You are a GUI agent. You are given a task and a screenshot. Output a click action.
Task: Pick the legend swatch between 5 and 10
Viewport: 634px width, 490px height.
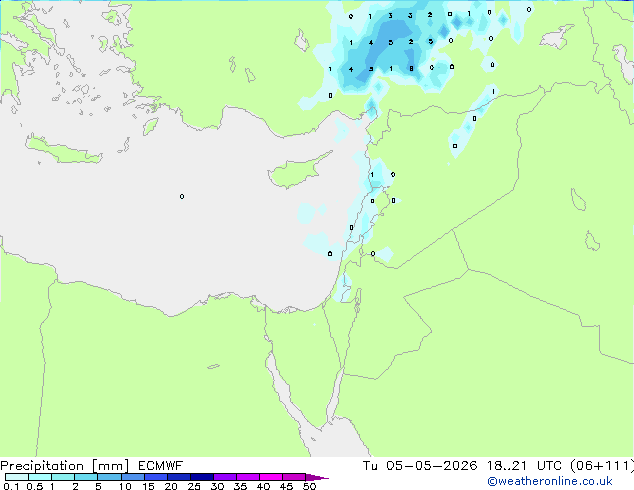(x=109, y=477)
